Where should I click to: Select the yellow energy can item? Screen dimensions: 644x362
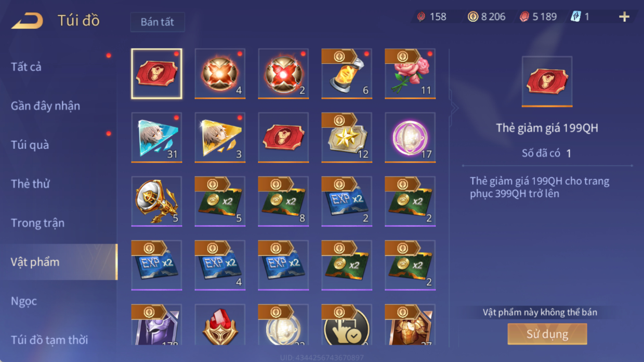tap(347, 73)
